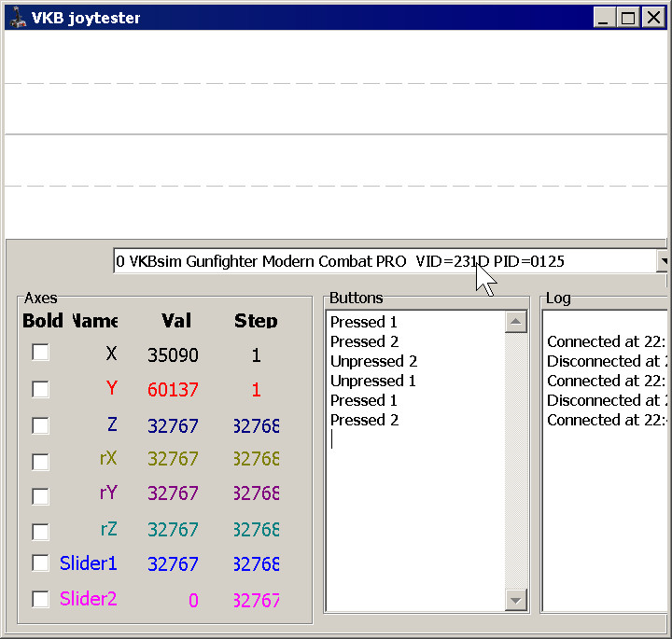Click X axis value 35090

[173, 354]
